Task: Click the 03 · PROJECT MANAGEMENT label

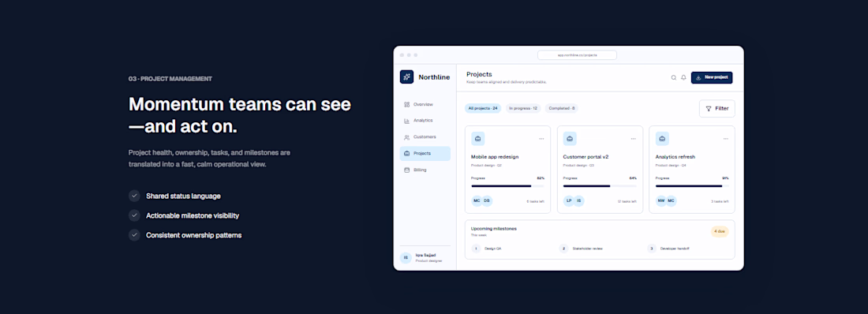Action: [170, 79]
